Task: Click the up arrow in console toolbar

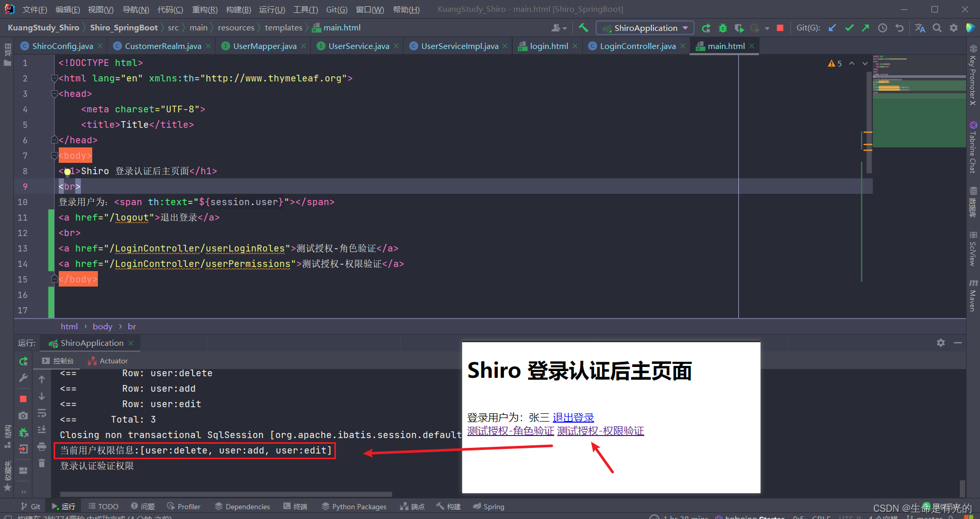Action: tap(42, 379)
